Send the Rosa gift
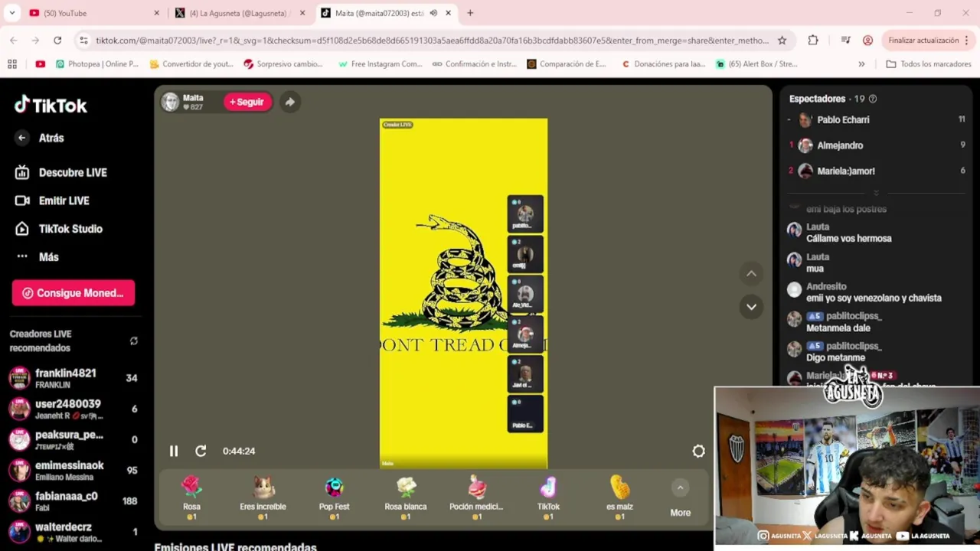 (x=191, y=497)
